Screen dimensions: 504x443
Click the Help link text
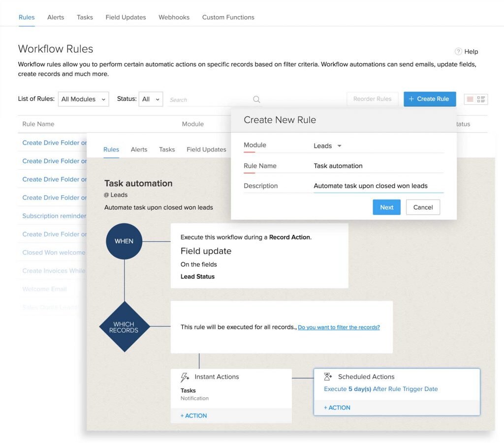coord(471,52)
